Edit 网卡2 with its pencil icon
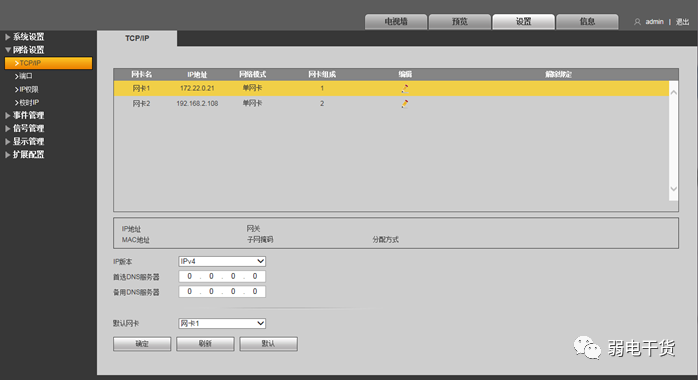 [405, 104]
